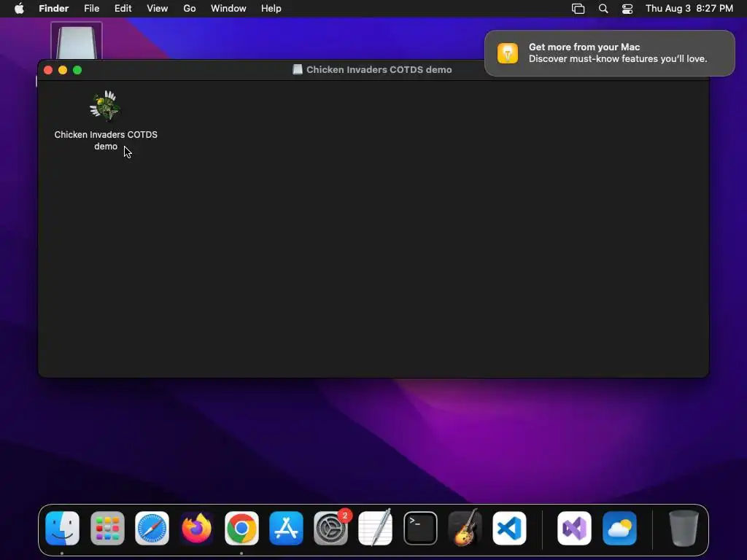Screen dimensions: 747x560
Task: Click the date and time in menu bar
Action: [689, 9]
